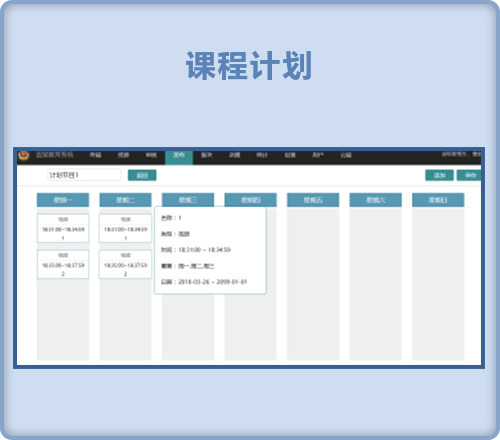Image resolution: width=500 pixels, height=440 pixels.
Task: Click the 计划节目1 name input field
Action: (x=84, y=175)
